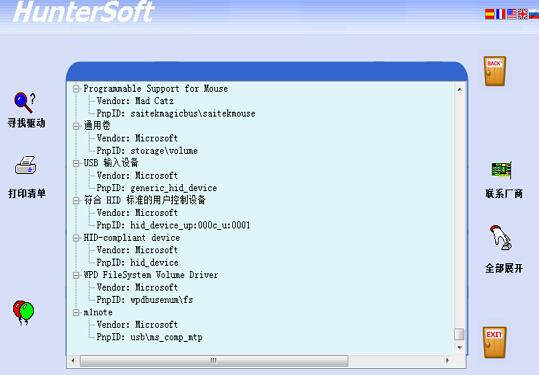Click the circuit board Contact Vendor icon
The image size is (539, 375).
pos(501,170)
